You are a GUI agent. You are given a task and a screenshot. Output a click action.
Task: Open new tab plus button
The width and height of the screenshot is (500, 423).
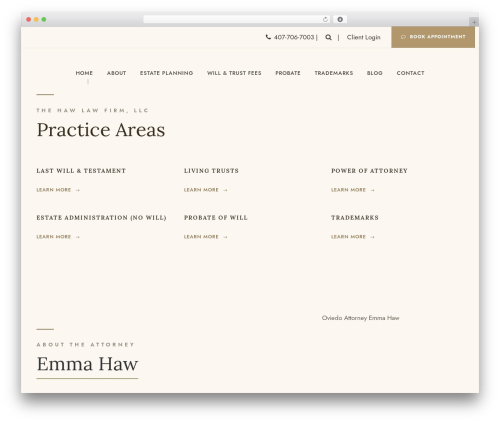click(x=474, y=22)
